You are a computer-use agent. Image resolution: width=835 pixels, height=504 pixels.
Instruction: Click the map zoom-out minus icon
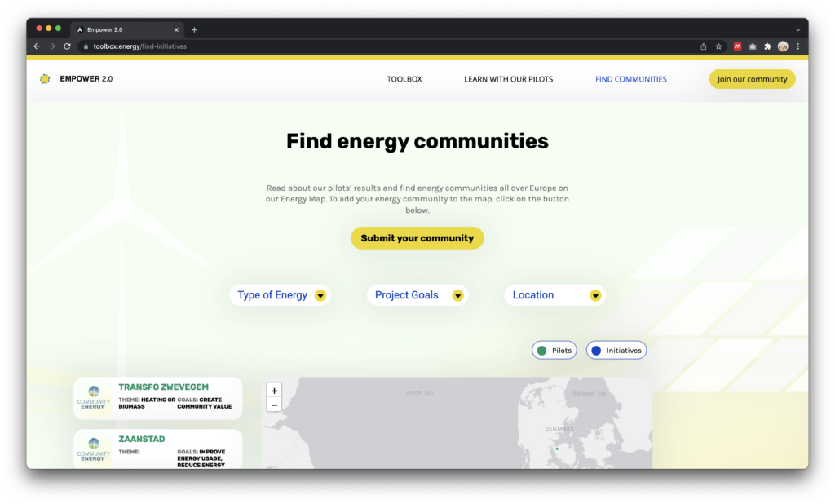(274, 405)
